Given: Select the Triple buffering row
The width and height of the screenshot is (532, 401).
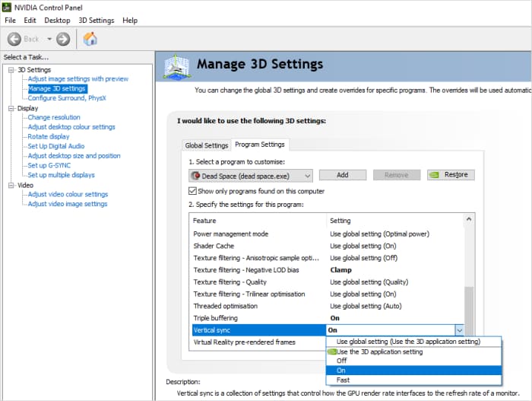Looking at the screenshot, I should click(x=327, y=318).
